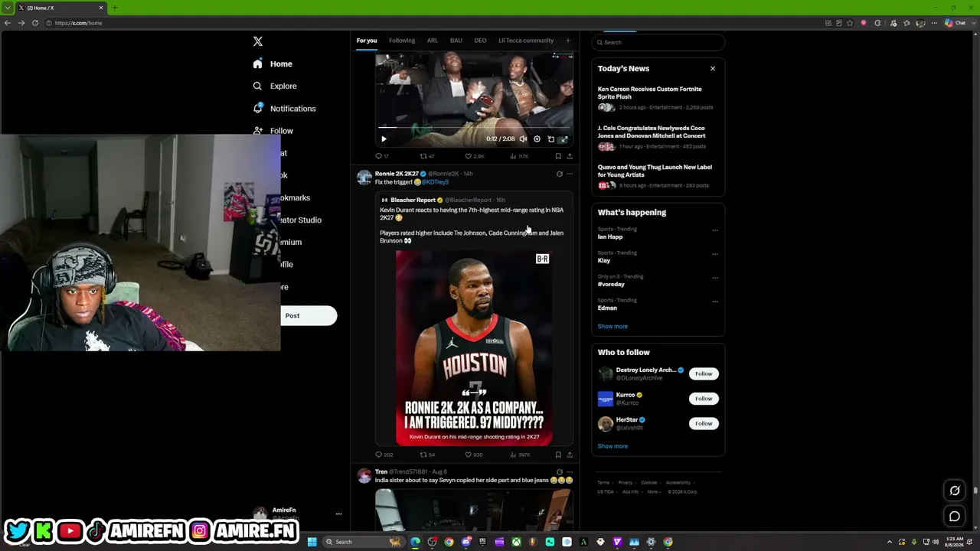The image size is (980, 551).
Task: Reply to post with 202 replies
Action: coord(384,455)
